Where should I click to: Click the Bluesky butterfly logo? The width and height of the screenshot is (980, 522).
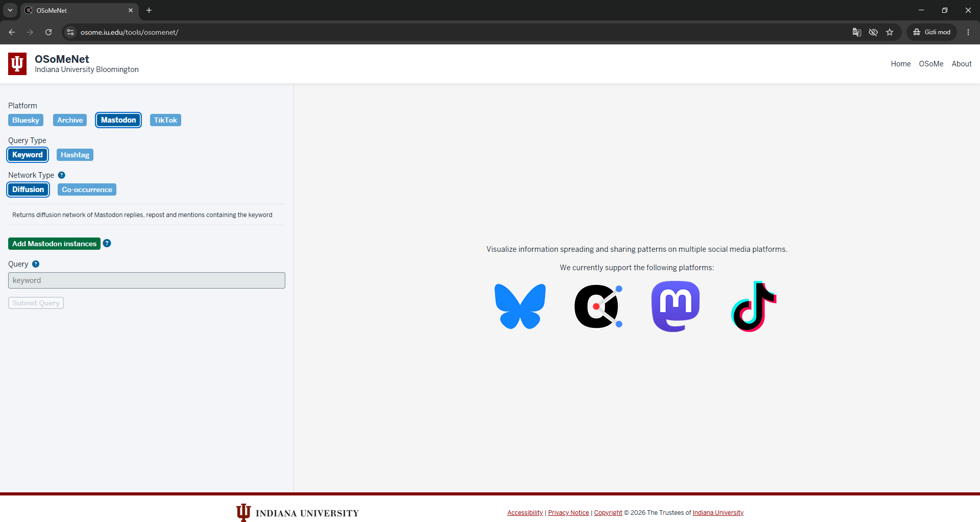[520, 306]
